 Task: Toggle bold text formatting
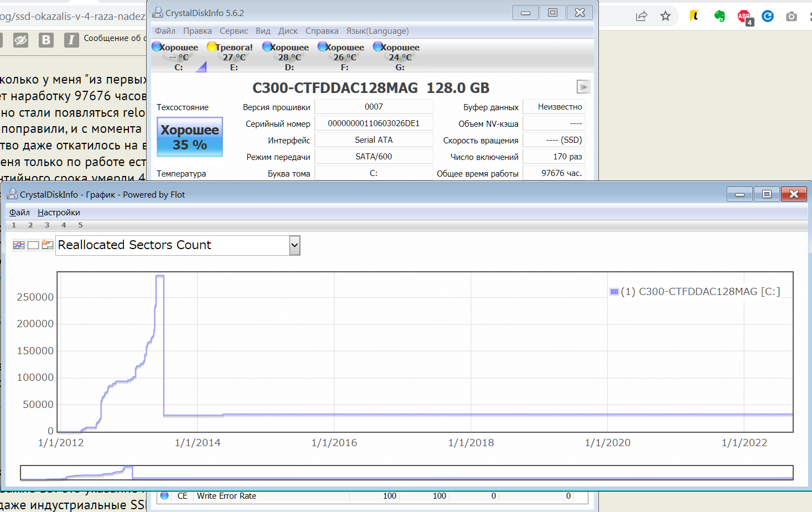pyautogui.click(x=46, y=40)
